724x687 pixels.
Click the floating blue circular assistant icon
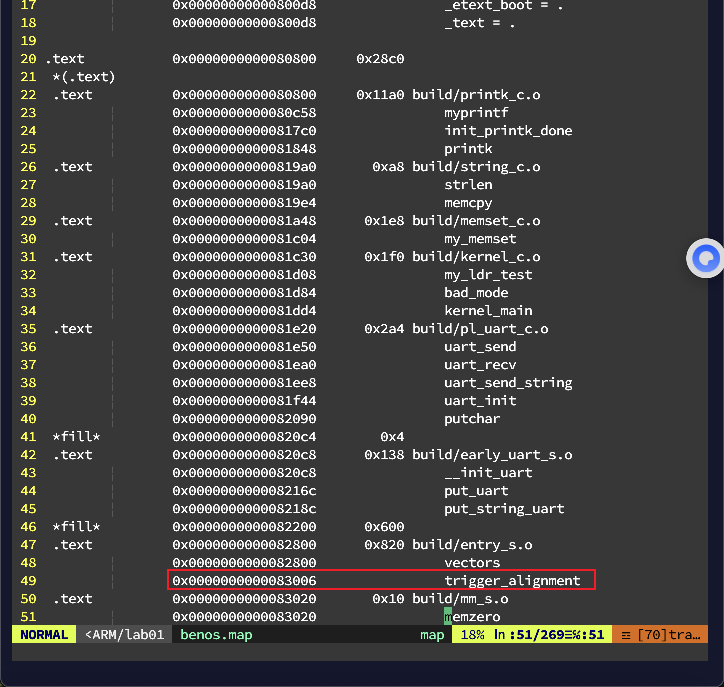[706, 259]
